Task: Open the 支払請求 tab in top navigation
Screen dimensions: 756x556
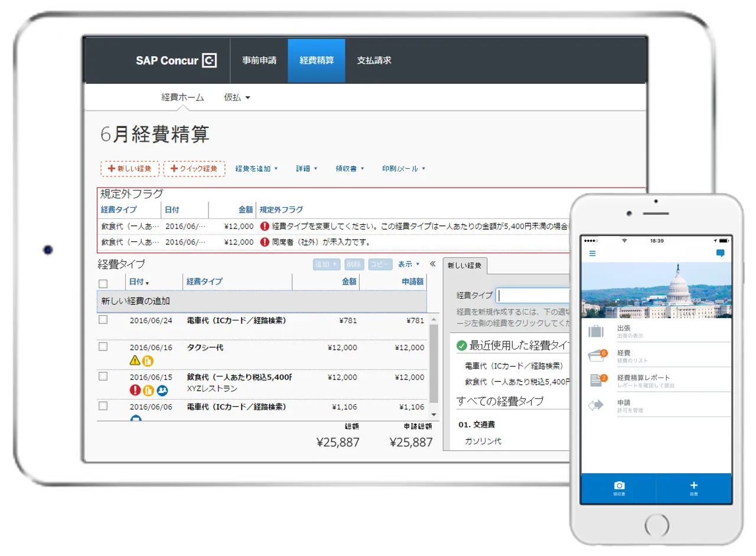Action: point(374,61)
